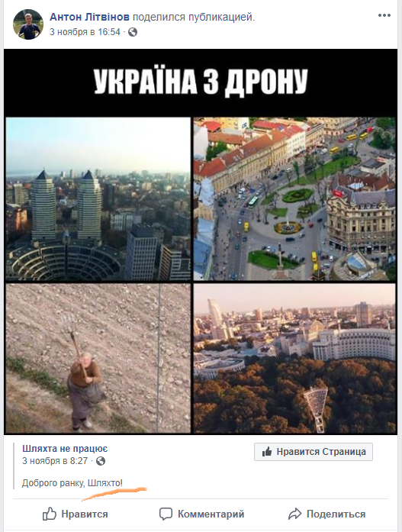Click the globe icon beside 8:27

101,461
